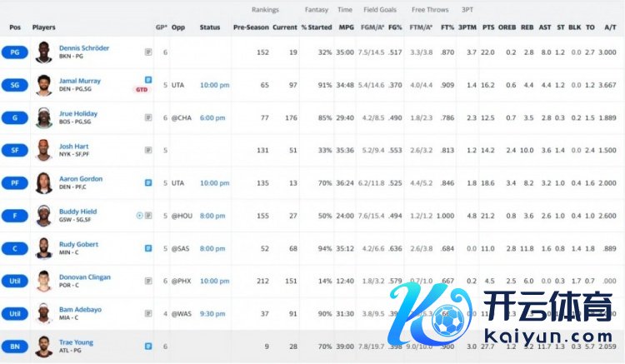
Task: Click the Current rankings column header
Action: [x=285, y=27]
